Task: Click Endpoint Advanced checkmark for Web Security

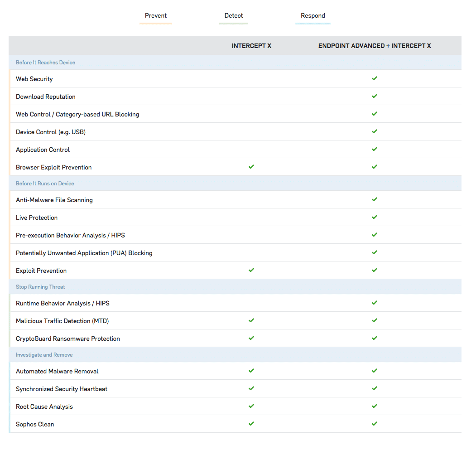Action: [374, 78]
